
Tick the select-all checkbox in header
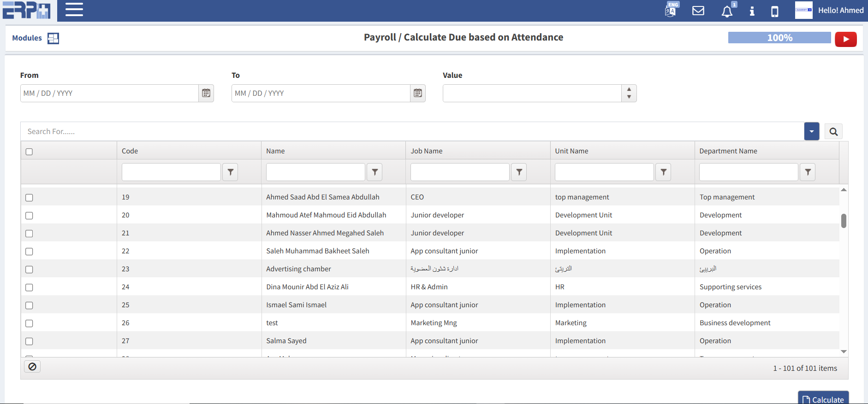29,152
